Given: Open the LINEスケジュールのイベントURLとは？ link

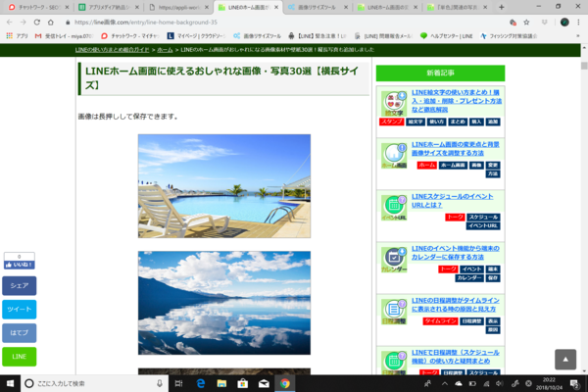Looking at the screenshot, I should [452, 201].
